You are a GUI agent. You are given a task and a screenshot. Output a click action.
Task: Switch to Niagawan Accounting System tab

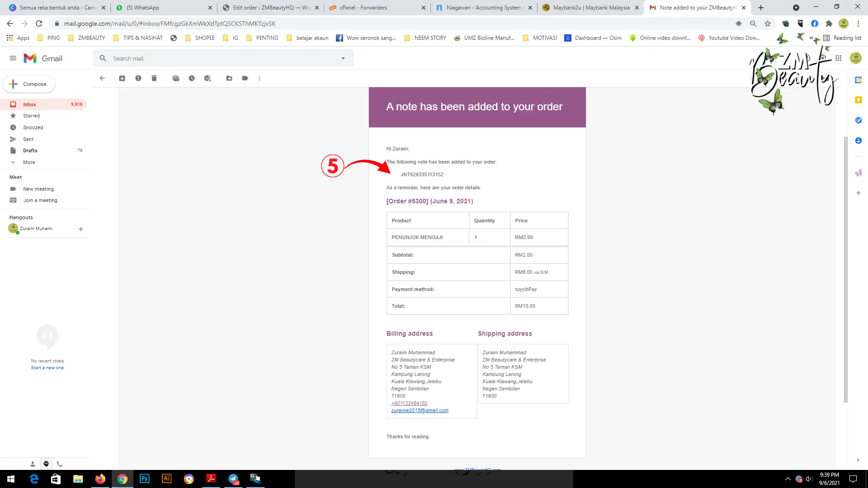(x=484, y=8)
